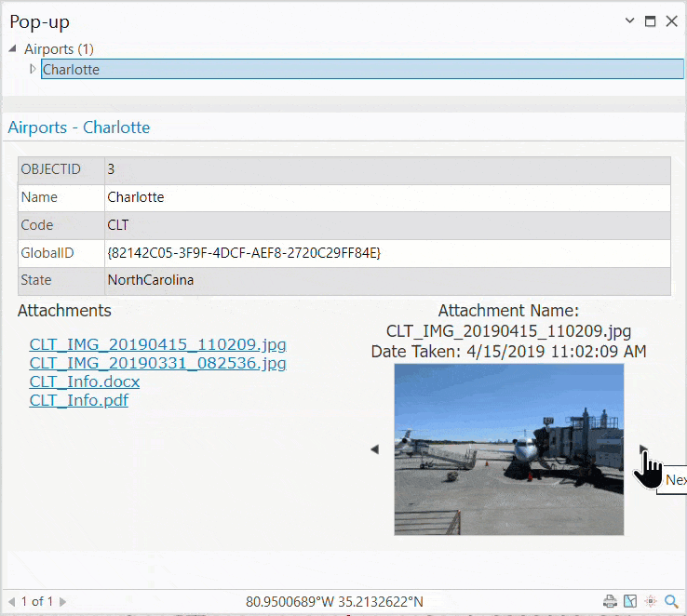The height and width of the screenshot is (616, 687).
Task: Click the Attachment Name caption heading
Action: pos(508,311)
